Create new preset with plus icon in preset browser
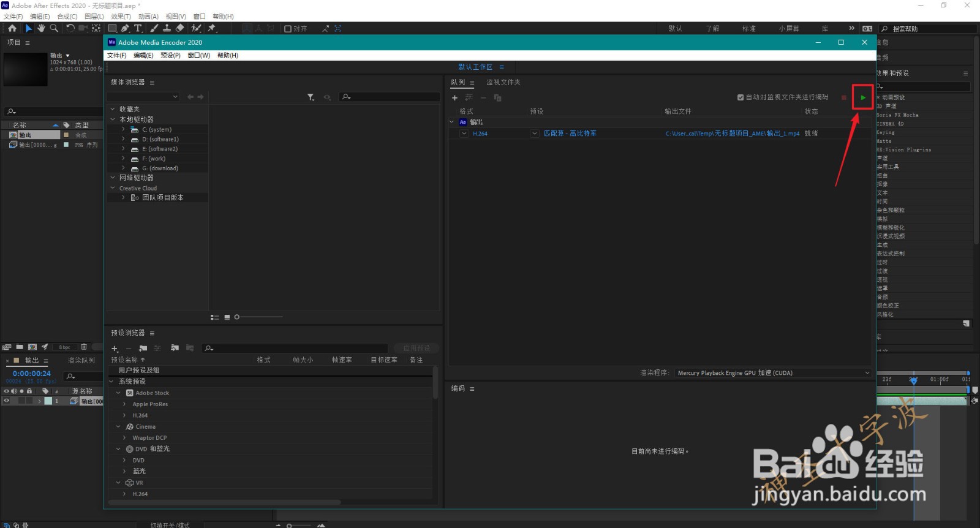This screenshot has height=528, width=980. coord(115,349)
